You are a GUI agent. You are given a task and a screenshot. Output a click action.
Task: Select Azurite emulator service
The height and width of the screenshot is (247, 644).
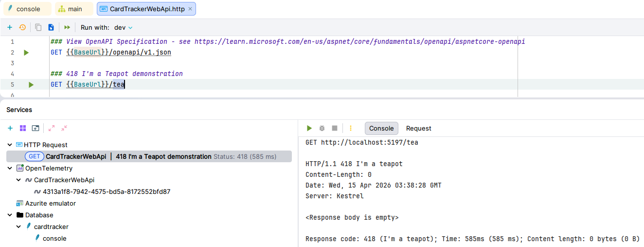(51, 203)
